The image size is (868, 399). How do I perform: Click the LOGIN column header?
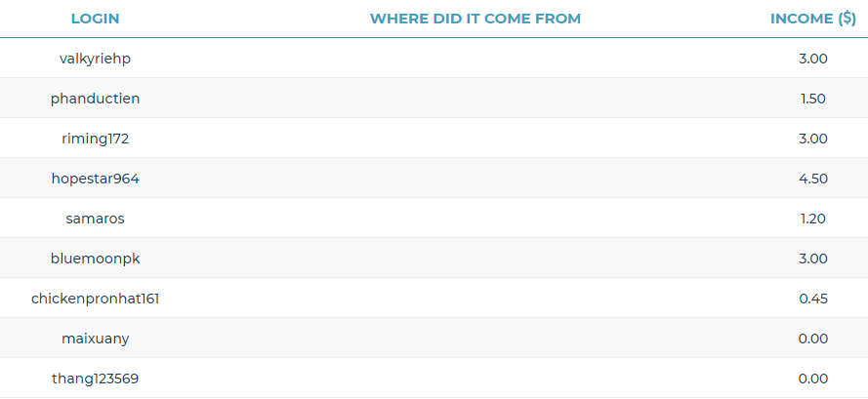(95, 19)
